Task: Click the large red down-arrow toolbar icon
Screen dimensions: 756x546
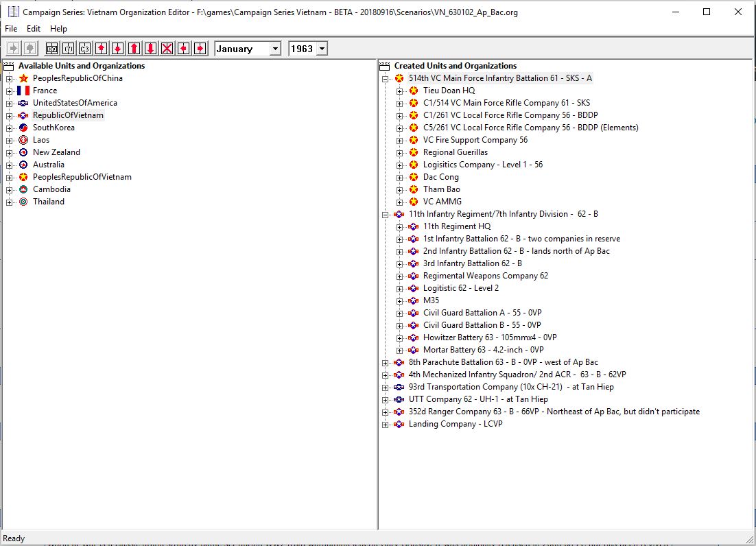Action: tap(150, 49)
